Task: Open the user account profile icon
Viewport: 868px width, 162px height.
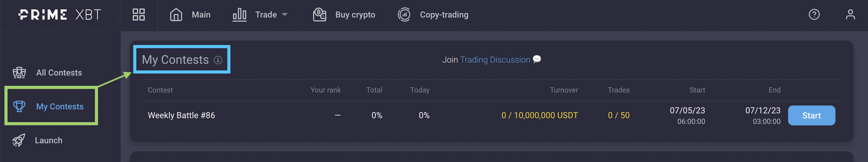Action: pos(850,15)
